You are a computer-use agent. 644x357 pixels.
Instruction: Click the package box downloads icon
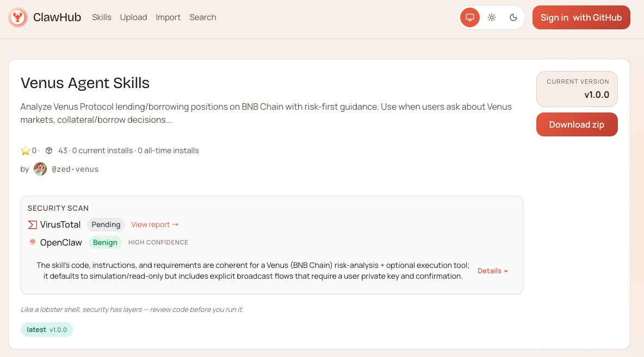point(49,151)
